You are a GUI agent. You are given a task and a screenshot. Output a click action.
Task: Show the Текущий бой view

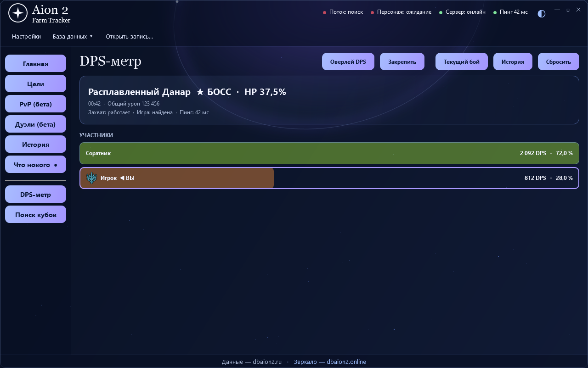[462, 61]
